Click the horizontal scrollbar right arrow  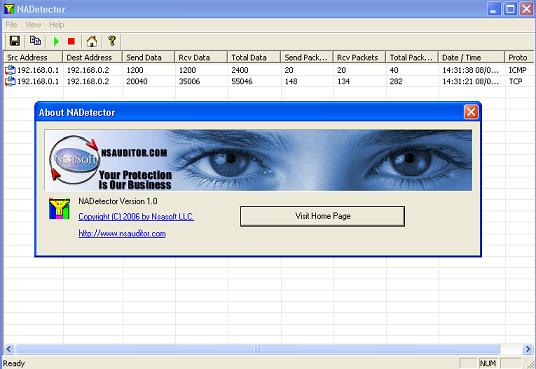point(528,349)
